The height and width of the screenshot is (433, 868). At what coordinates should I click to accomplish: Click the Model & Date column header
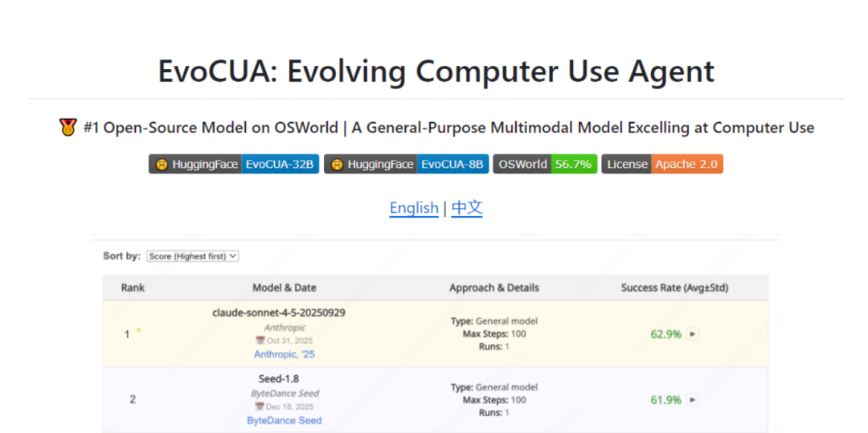285,288
